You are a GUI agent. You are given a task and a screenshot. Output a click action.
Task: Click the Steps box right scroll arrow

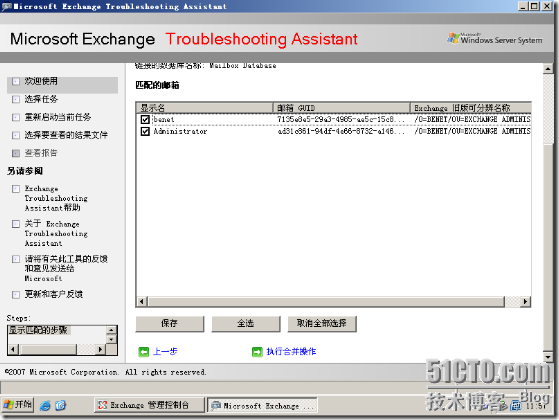(x=101, y=349)
